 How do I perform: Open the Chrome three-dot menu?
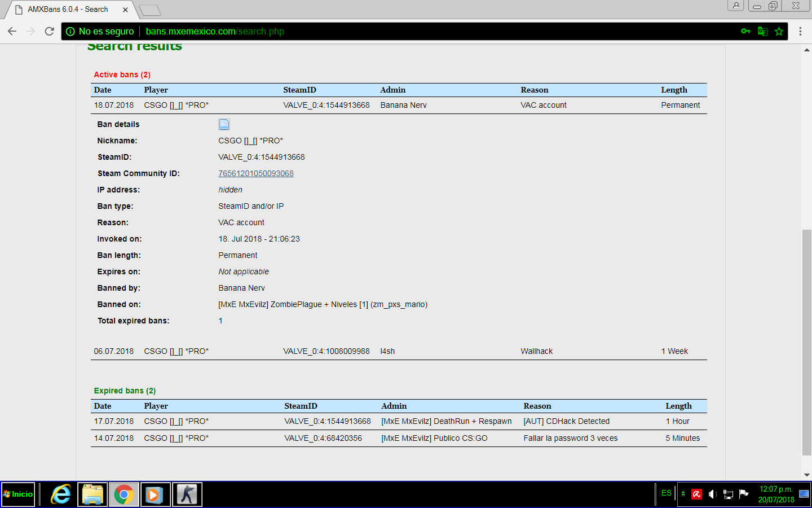pos(800,31)
